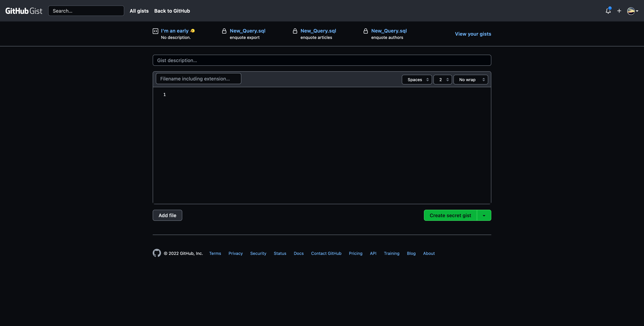Open the Spaces indent mode dropdown
This screenshot has width=644, height=326.
coord(417,80)
